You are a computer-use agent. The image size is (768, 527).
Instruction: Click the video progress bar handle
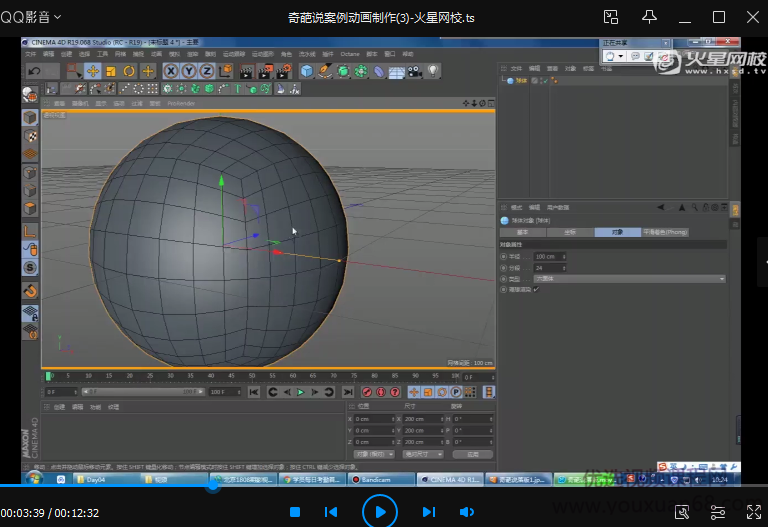point(213,487)
